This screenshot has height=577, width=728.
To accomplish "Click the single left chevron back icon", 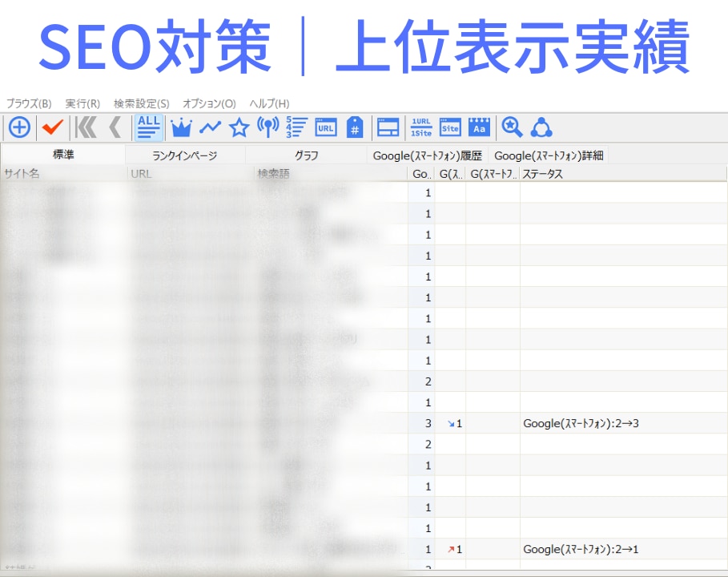I will click(115, 127).
